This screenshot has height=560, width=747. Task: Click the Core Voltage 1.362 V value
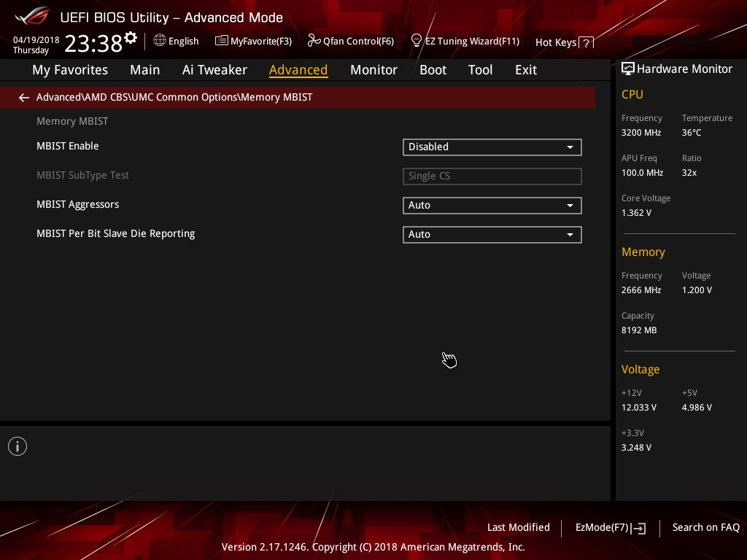coord(636,213)
